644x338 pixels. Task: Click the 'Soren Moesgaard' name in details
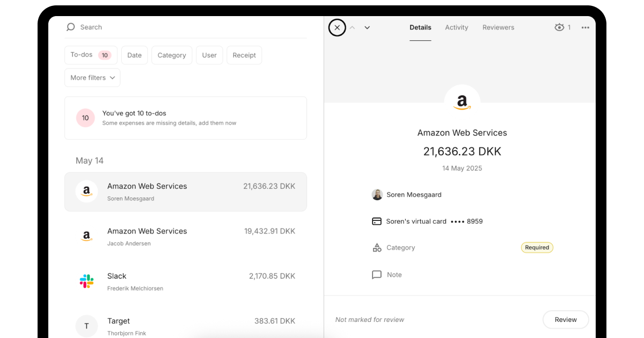414,195
